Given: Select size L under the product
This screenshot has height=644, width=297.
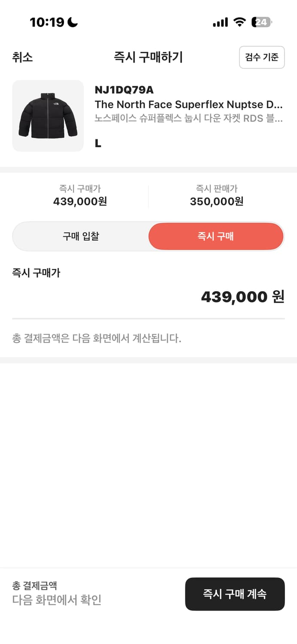Looking at the screenshot, I should (98, 143).
